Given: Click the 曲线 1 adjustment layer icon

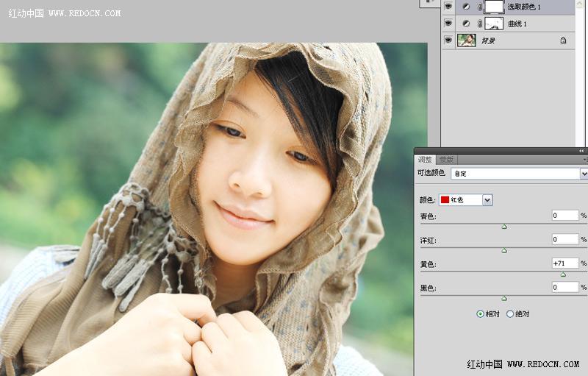Looking at the screenshot, I should [466, 24].
